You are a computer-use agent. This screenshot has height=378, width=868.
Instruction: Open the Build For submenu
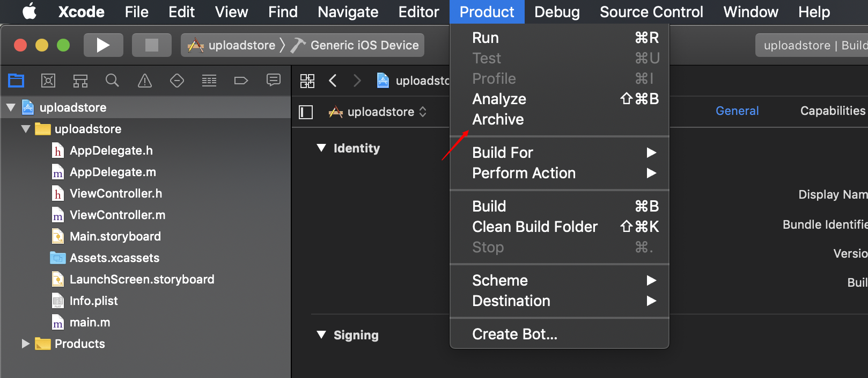pyautogui.click(x=560, y=152)
